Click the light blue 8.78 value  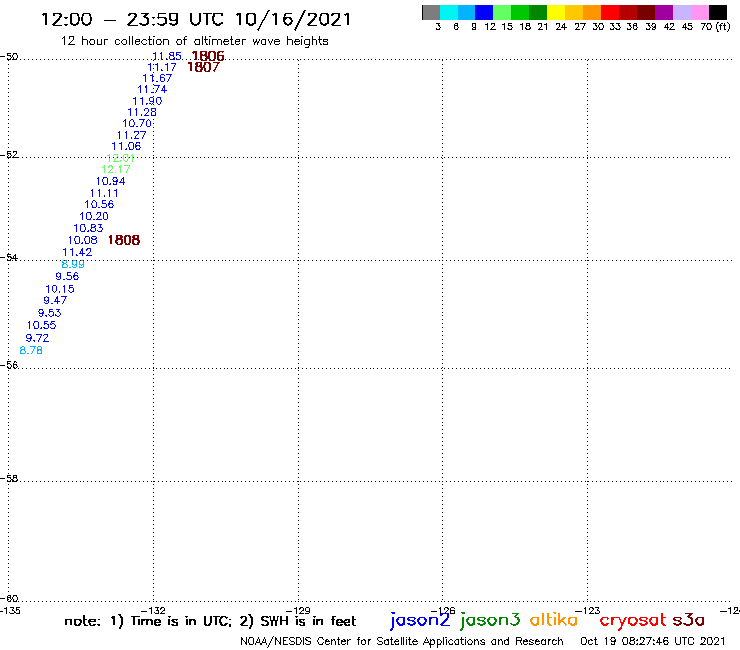(x=31, y=351)
